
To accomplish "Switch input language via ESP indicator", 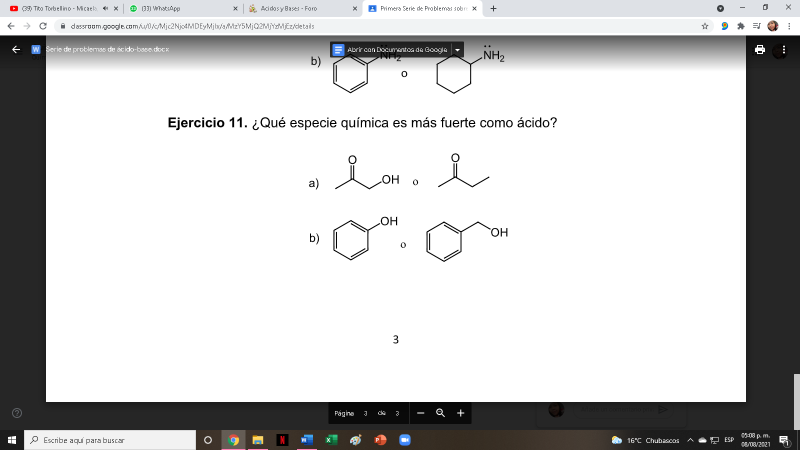I will click(729, 440).
